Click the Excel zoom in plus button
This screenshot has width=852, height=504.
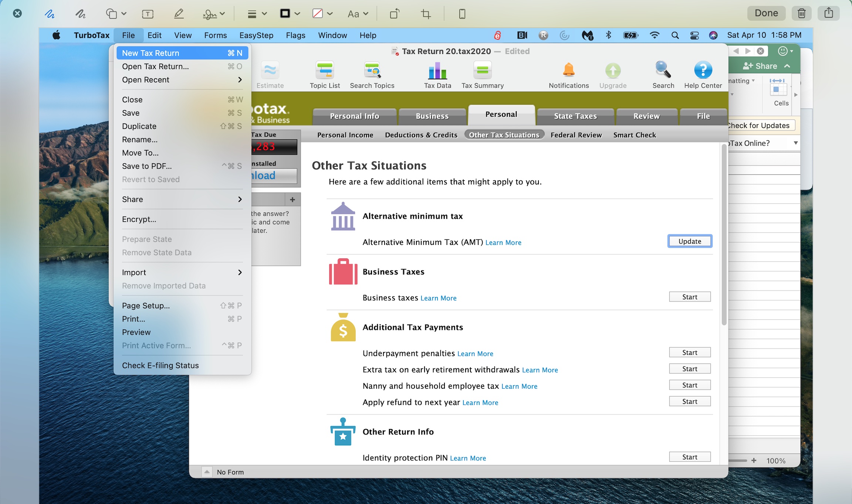754,460
